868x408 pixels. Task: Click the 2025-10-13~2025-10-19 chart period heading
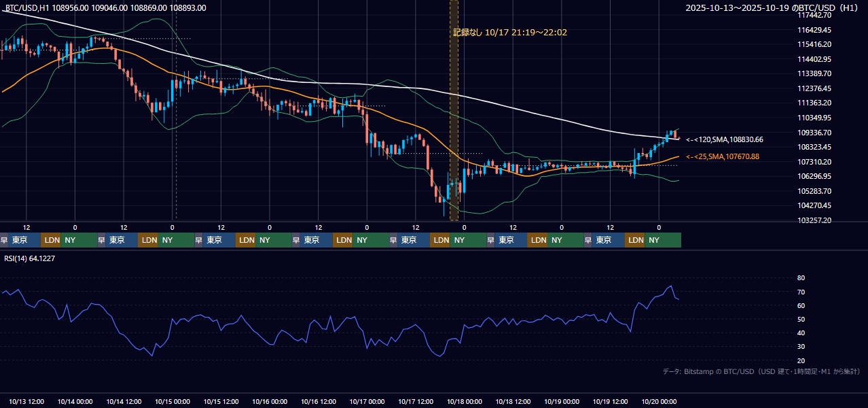point(772,8)
